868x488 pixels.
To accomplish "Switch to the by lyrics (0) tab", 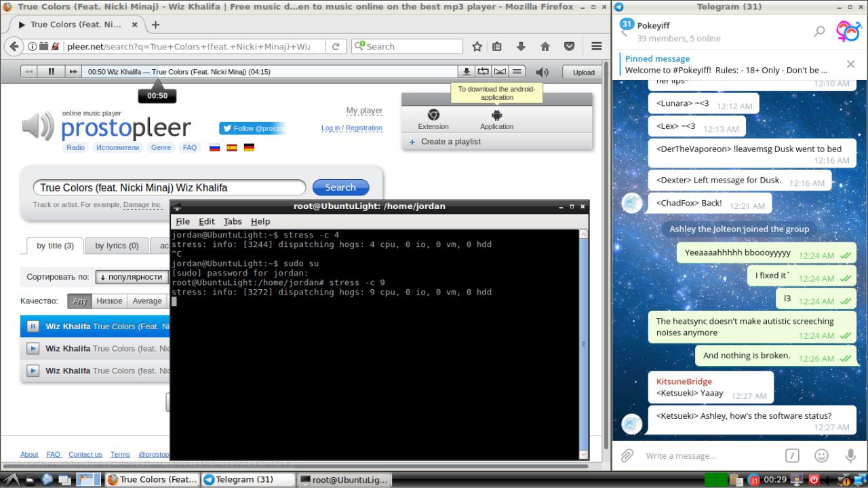I will (x=117, y=246).
